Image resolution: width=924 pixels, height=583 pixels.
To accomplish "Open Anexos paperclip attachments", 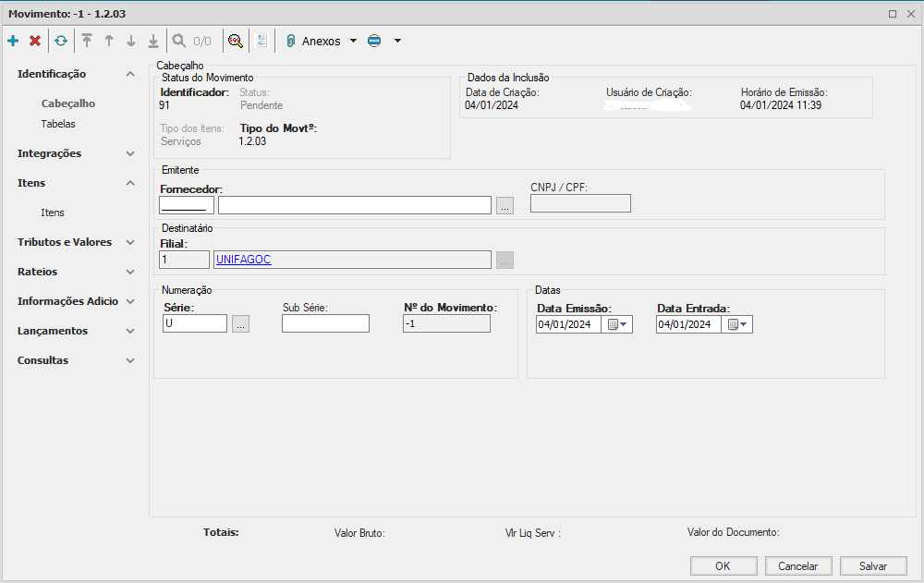I will (x=314, y=41).
